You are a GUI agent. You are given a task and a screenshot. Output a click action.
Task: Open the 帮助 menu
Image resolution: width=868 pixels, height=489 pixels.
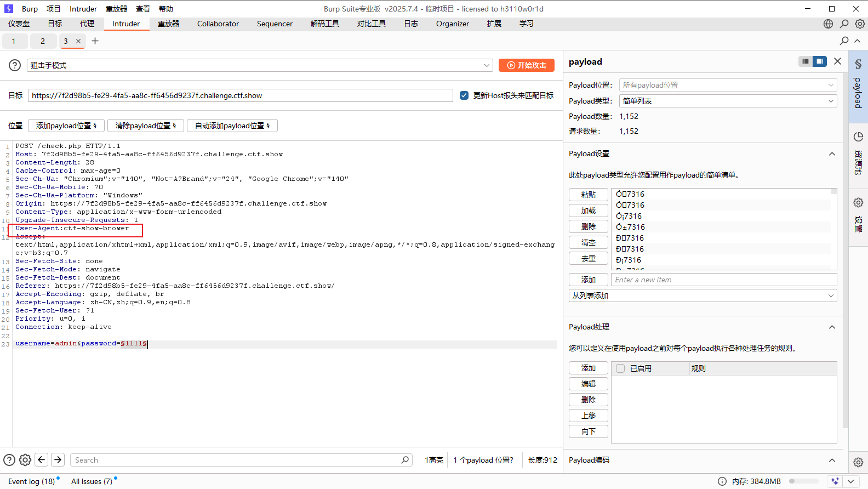pos(166,9)
